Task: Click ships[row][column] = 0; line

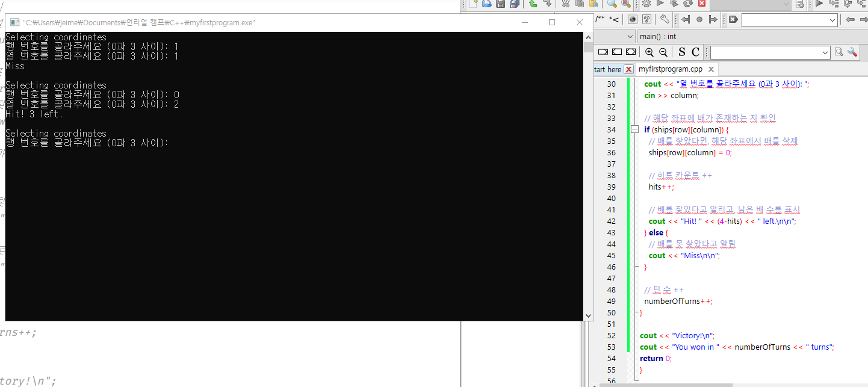Action: tap(690, 152)
